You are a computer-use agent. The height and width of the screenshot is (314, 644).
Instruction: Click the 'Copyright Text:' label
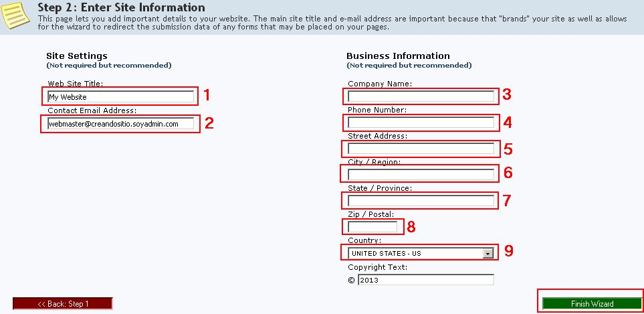pyautogui.click(x=377, y=267)
